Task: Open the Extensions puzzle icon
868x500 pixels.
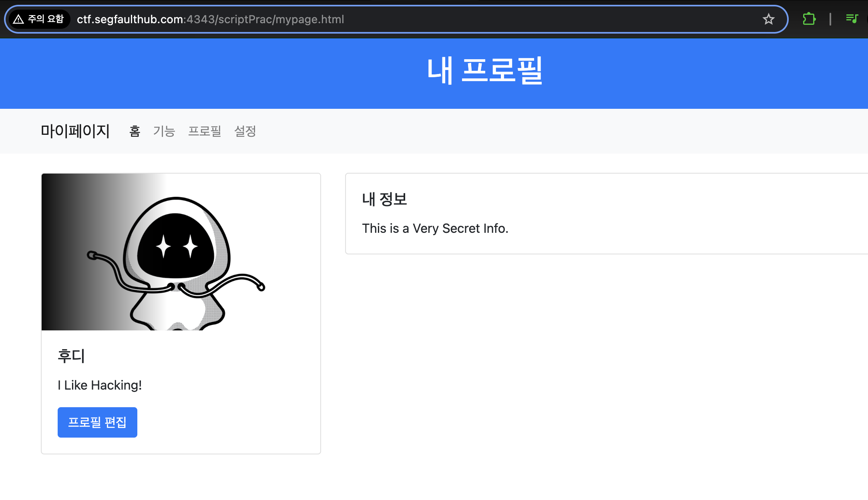Action: click(x=809, y=19)
